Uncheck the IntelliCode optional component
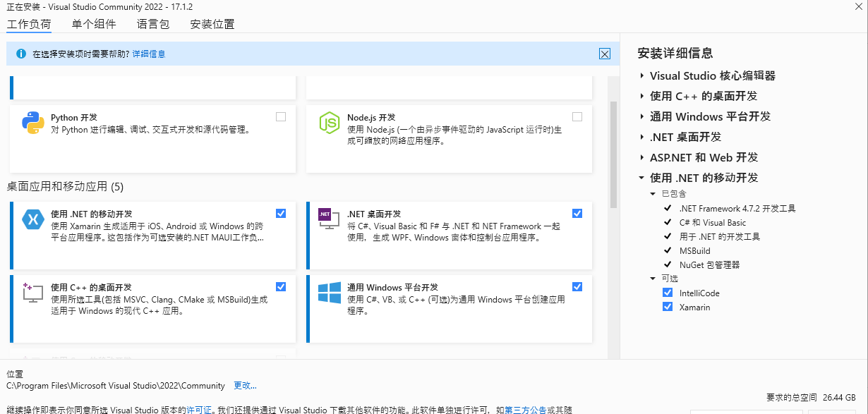 point(668,293)
